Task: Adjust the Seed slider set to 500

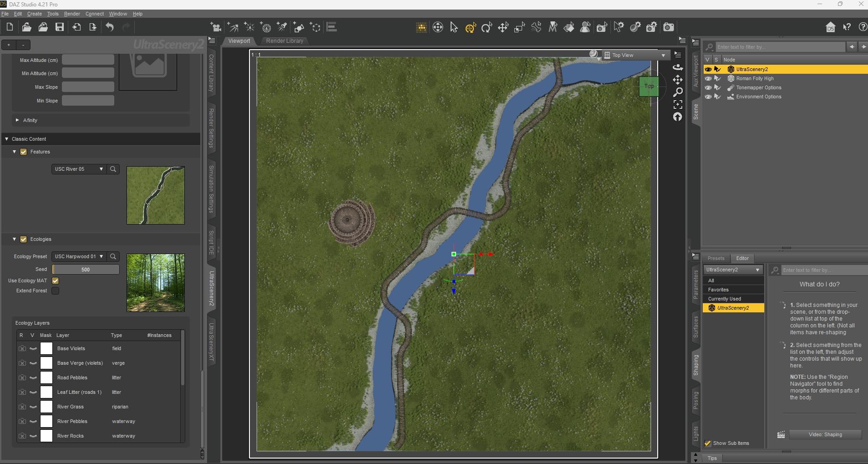Action: (86, 270)
